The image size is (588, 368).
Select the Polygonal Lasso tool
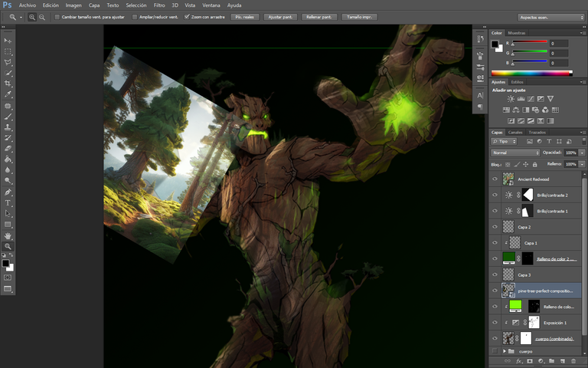[8, 62]
